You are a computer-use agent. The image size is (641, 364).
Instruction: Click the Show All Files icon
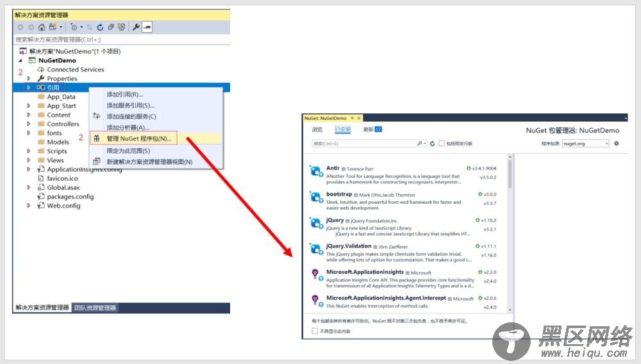pyautogui.click(x=121, y=27)
